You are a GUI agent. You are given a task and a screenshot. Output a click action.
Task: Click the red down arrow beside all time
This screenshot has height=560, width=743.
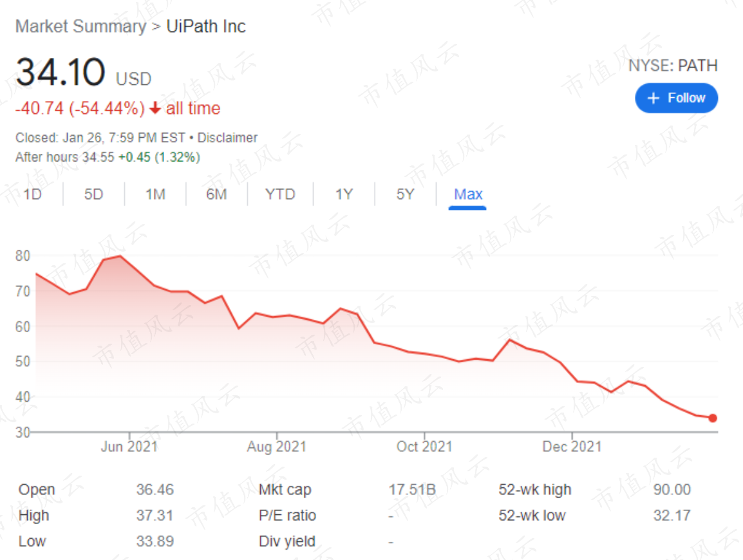coord(155,109)
